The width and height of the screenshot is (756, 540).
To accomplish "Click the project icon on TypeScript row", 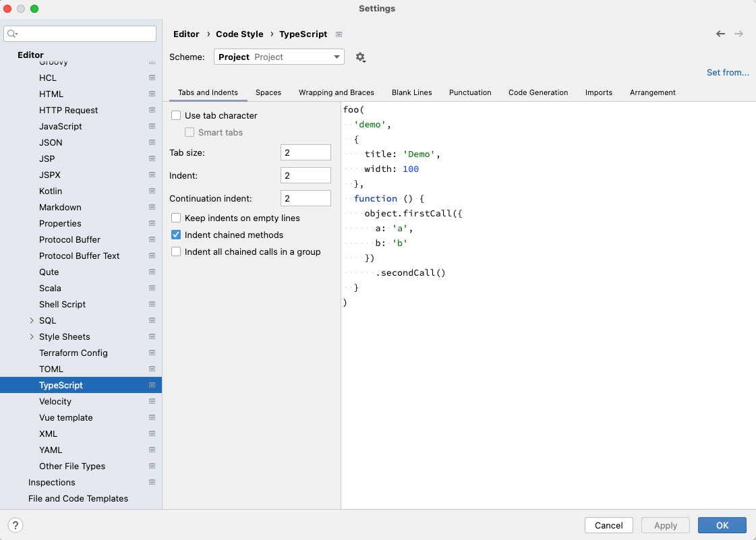I will click(x=152, y=385).
